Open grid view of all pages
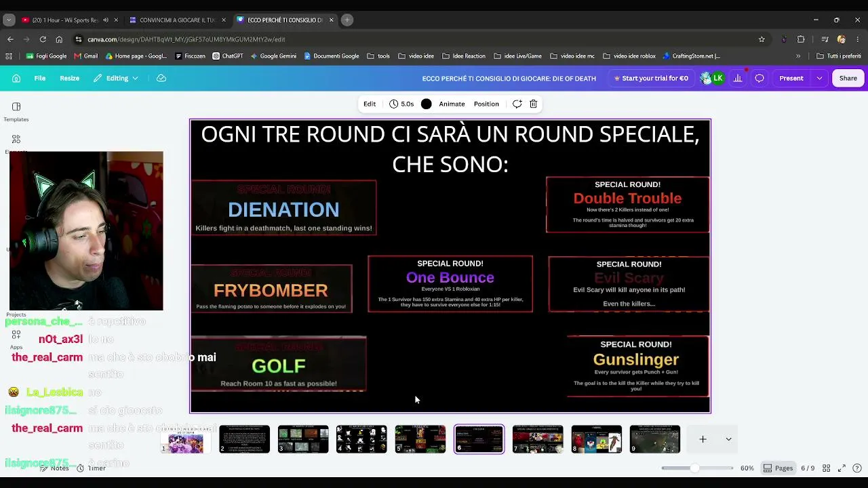 pyautogui.click(x=827, y=468)
